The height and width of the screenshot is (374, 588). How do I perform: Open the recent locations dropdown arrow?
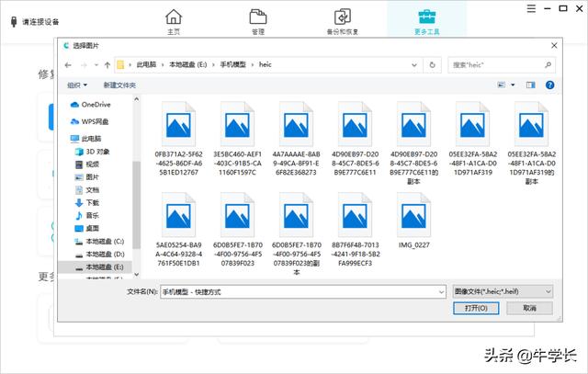point(96,65)
